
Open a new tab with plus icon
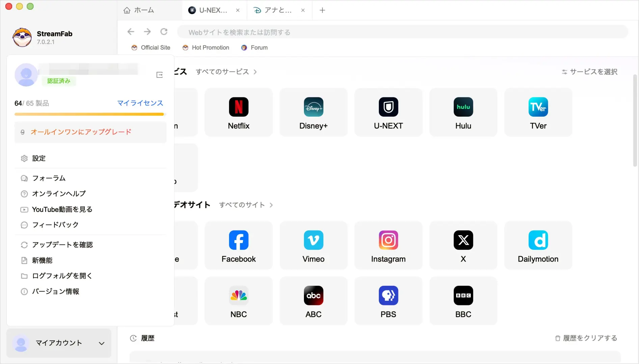pyautogui.click(x=322, y=10)
